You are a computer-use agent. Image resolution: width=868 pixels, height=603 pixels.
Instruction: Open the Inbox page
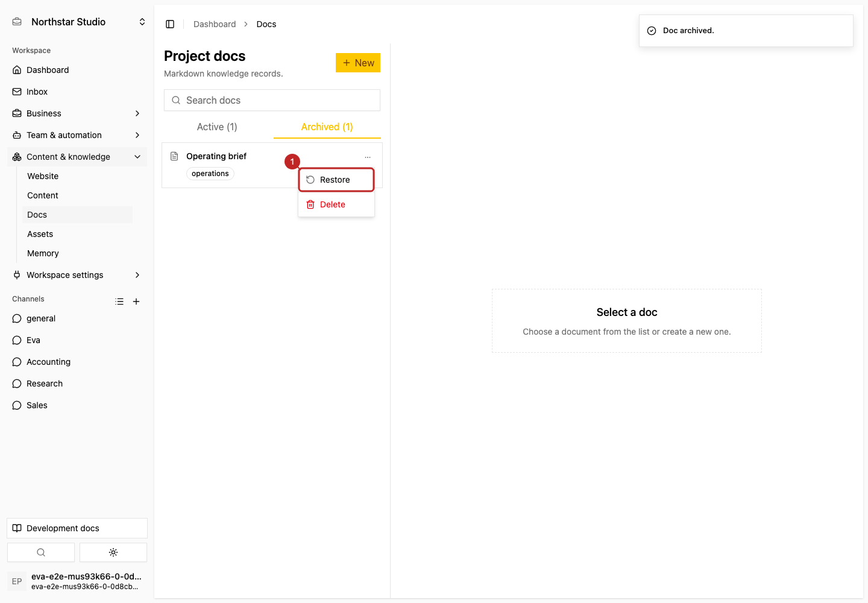click(x=77, y=92)
